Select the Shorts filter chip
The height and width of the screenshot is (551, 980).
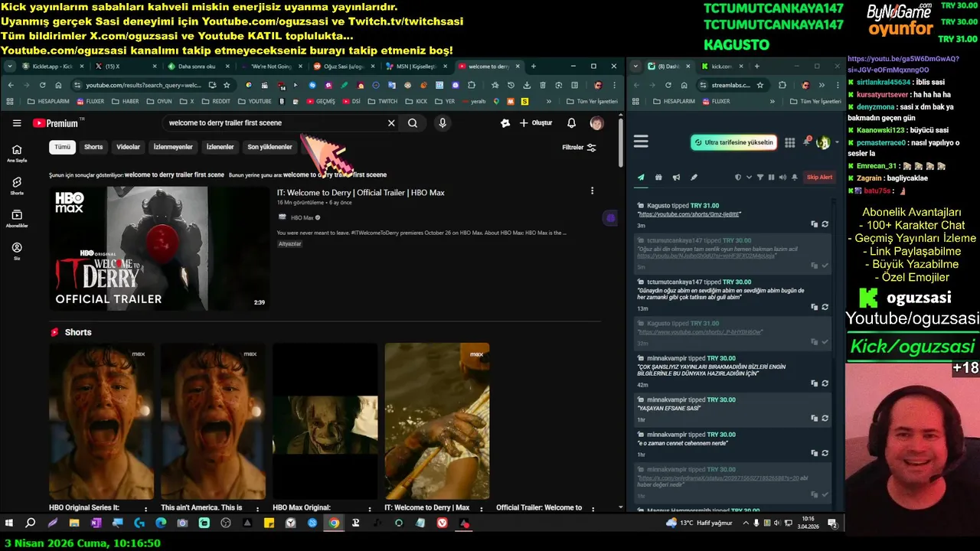tap(93, 147)
